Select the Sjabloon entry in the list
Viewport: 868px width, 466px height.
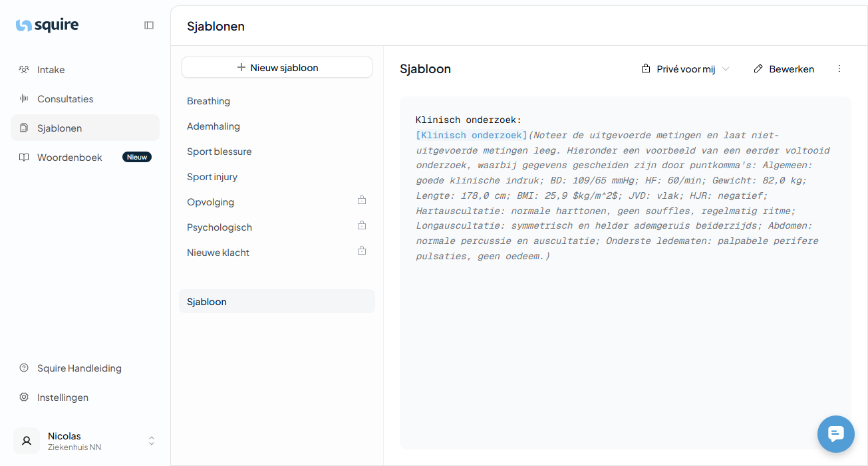[x=277, y=301]
